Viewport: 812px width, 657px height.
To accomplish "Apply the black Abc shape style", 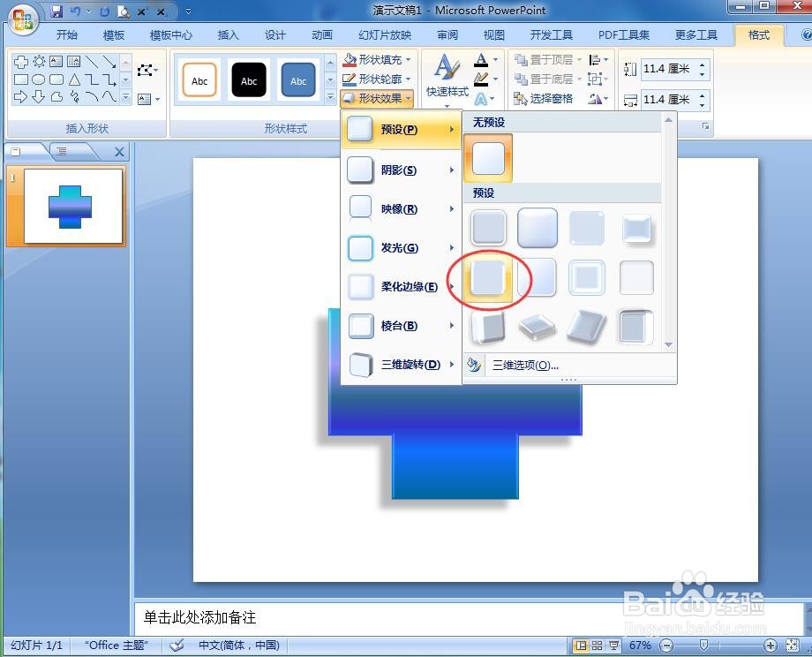I will 249,79.
